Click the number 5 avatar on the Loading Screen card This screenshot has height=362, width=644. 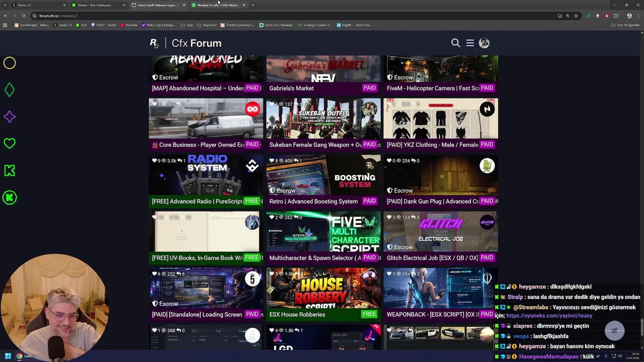coord(252,279)
